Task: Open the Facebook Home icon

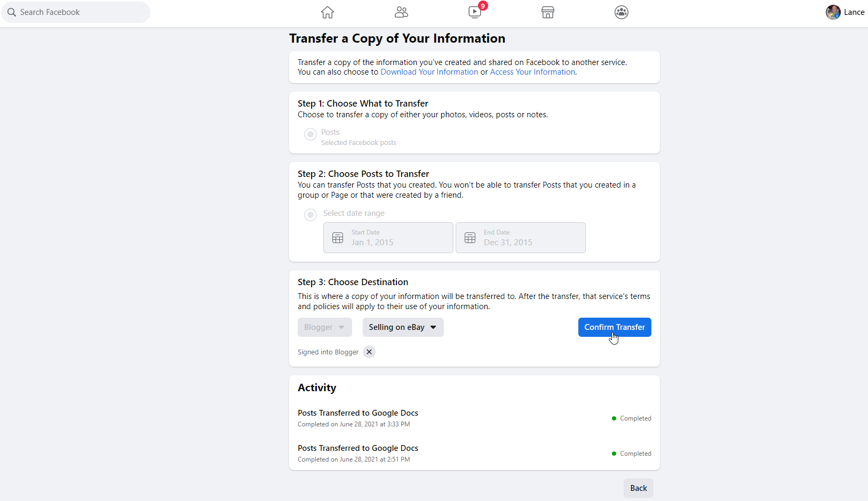Action: [328, 12]
